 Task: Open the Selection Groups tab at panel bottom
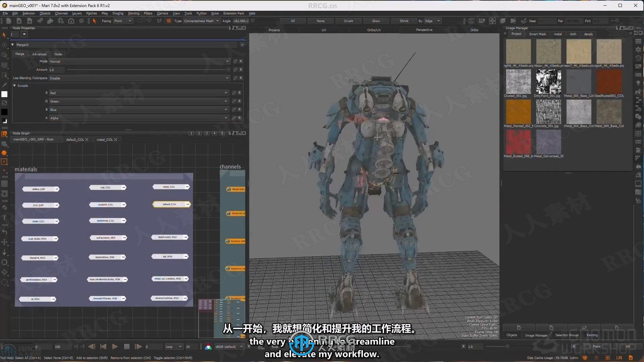tap(567, 335)
